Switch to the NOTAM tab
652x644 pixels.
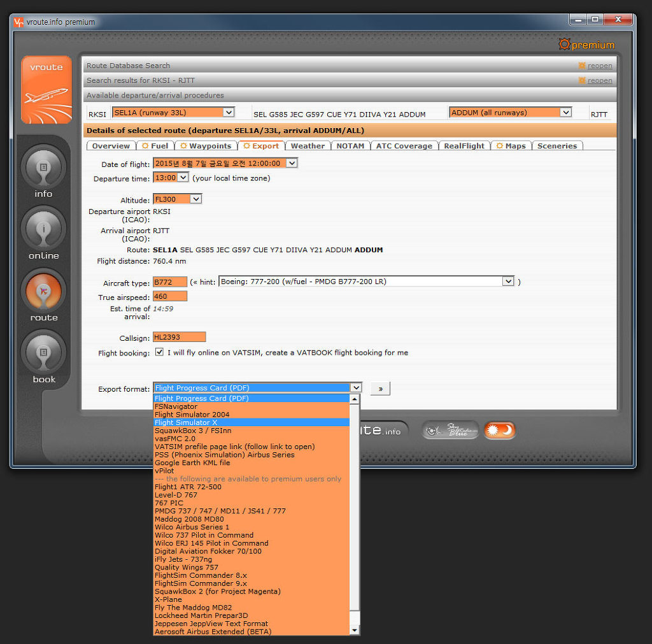tap(350, 146)
